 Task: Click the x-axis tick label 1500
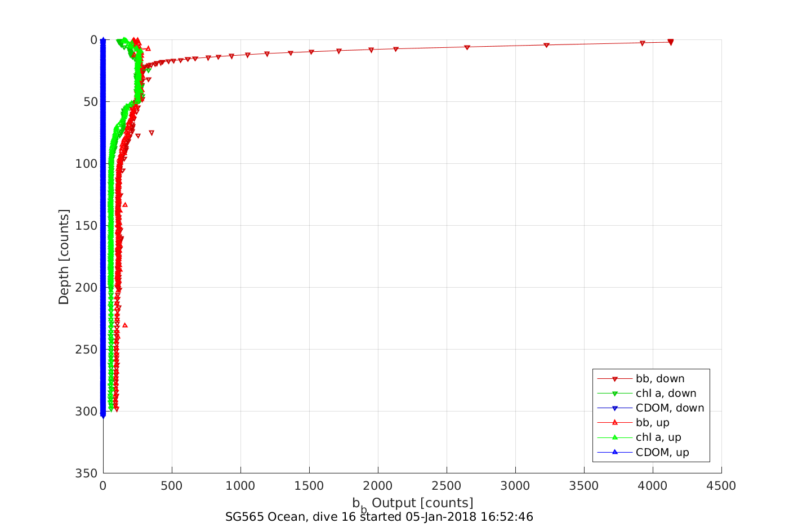coord(309,486)
